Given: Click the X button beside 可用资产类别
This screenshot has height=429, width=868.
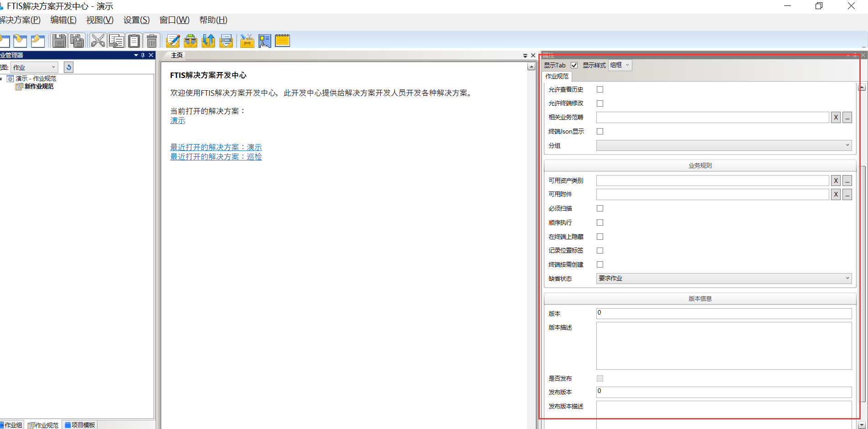Looking at the screenshot, I should click(836, 181).
